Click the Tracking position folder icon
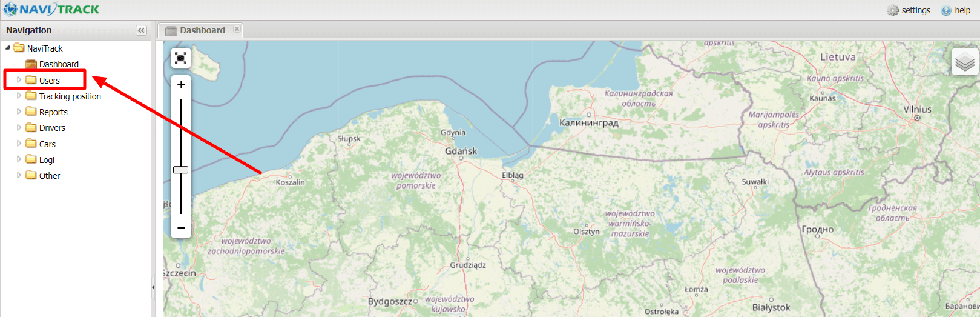The width and height of the screenshot is (980, 317). coord(31,96)
